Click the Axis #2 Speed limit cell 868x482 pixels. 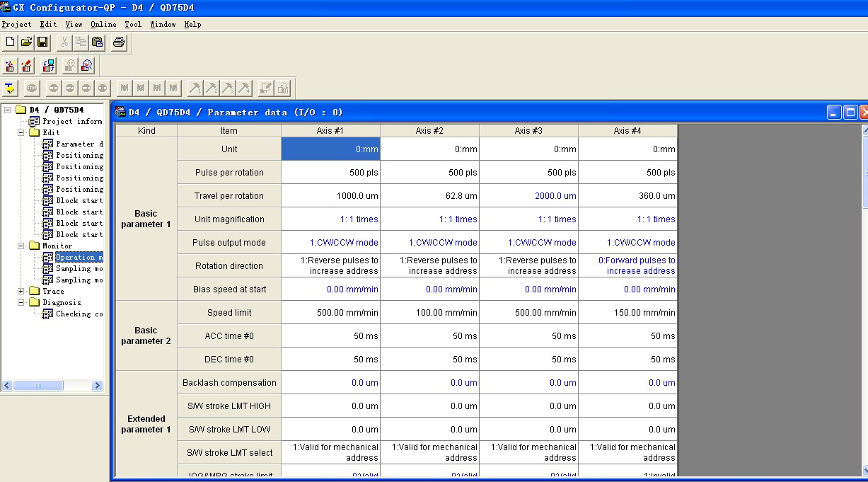(x=429, y=313)
